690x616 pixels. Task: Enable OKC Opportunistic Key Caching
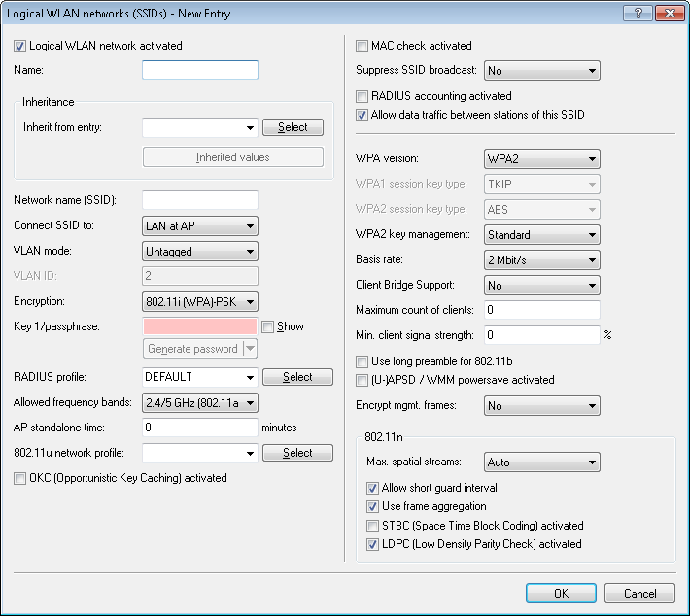click(20, 478)
